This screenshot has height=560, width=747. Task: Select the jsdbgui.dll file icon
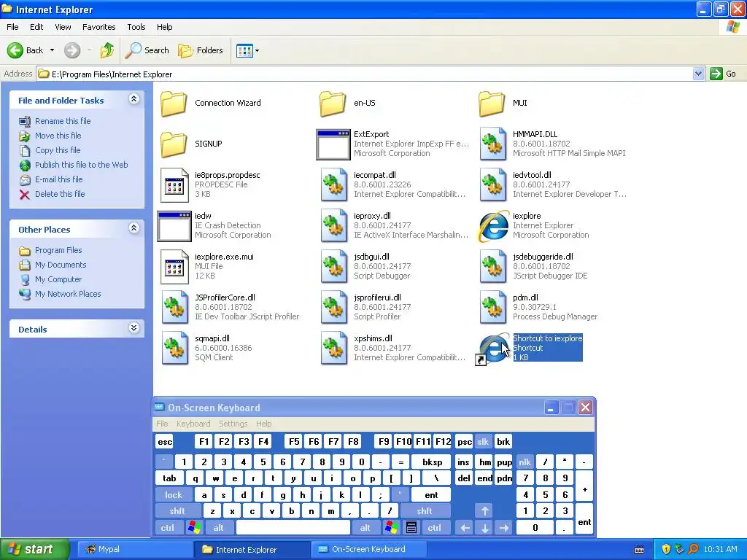pos(334,267)
